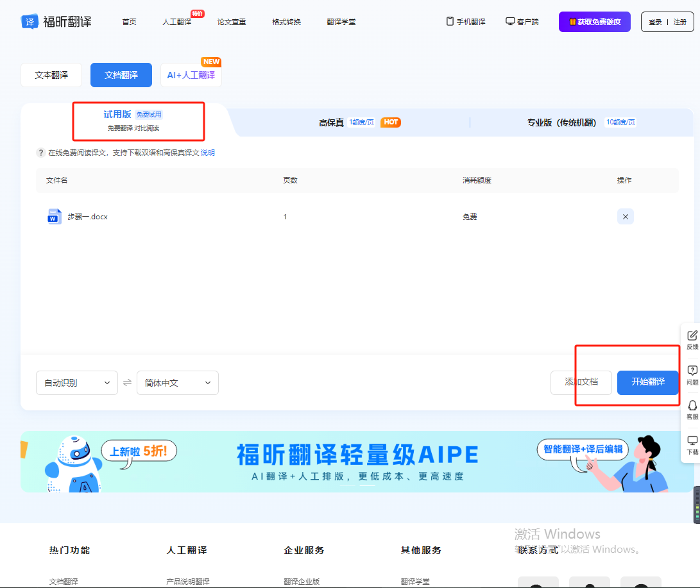Open 翻译学堂 in the top navigation
Screen dimensions: 700x588
tap(341, 22)
